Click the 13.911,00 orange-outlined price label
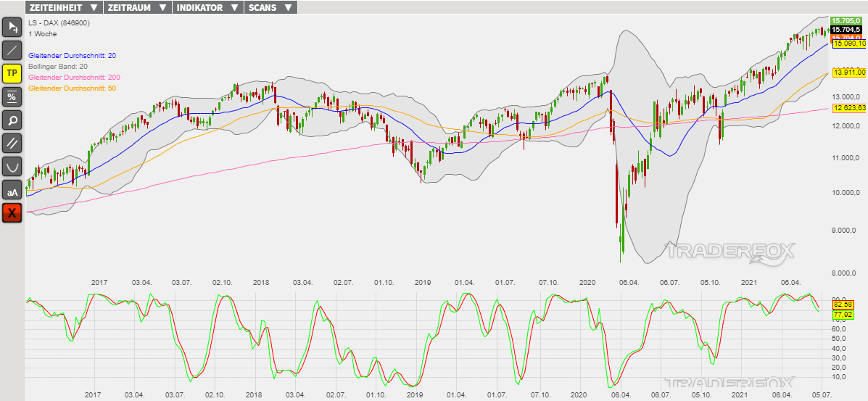The width and height of the screenshot is (868, 401). coord(849,73)
